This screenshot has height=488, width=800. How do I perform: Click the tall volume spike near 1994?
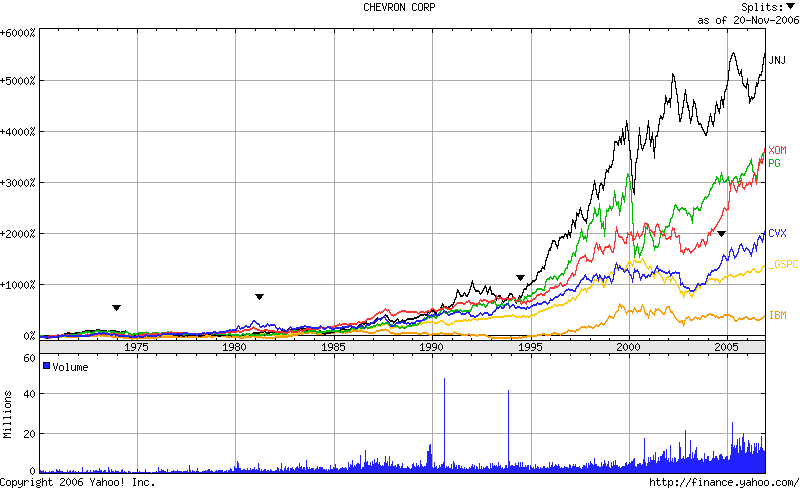coord(508,429)
